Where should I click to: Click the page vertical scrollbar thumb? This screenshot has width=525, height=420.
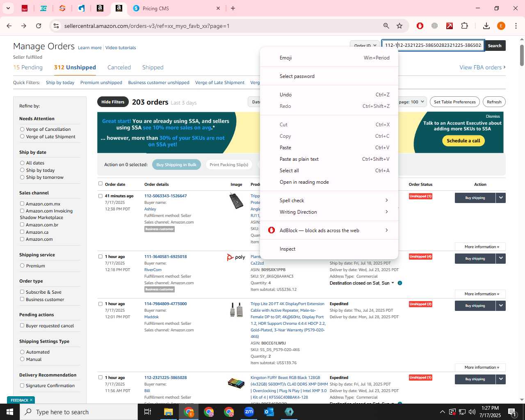pos(522,55)
